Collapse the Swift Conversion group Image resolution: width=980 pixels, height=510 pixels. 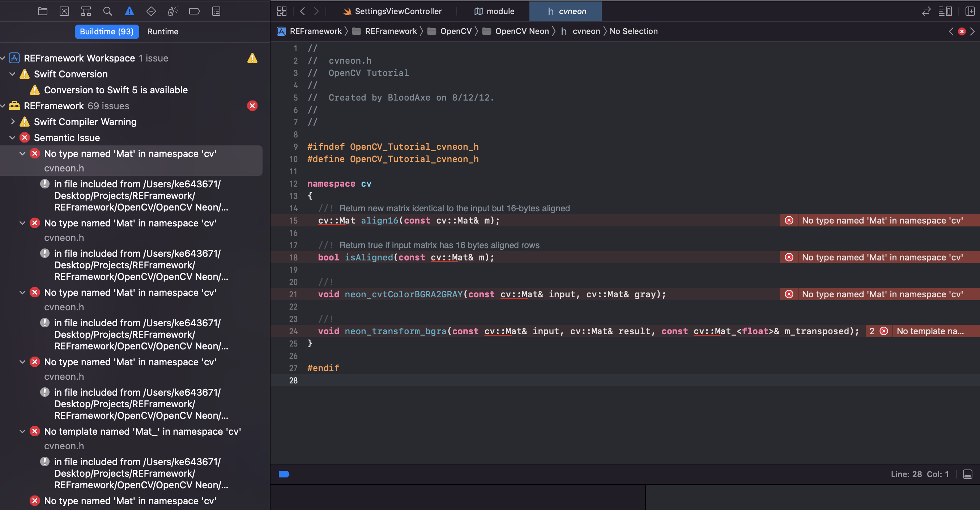(13, 74)
